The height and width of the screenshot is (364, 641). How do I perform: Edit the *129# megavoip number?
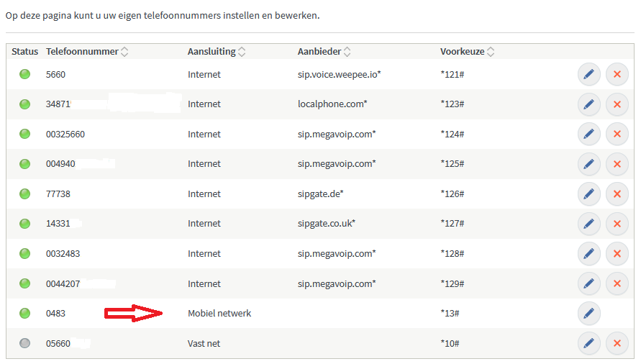pyautogui.click(x=588, y=283)
